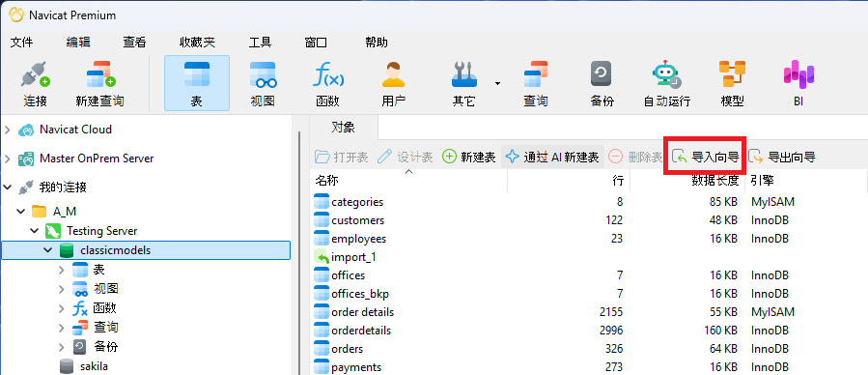The width and height of the screenshot is (868, 375).
Task: Open the 帮助 menu
Action: (377, 43)
